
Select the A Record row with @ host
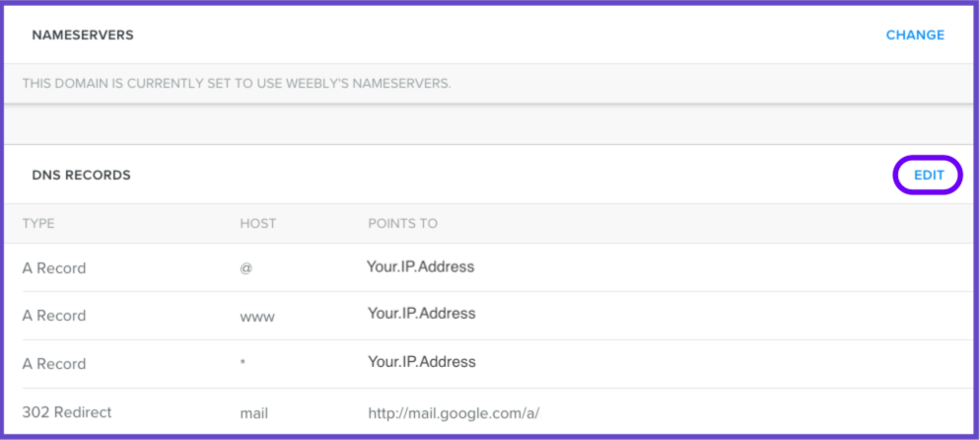click(x=490, y=268)
